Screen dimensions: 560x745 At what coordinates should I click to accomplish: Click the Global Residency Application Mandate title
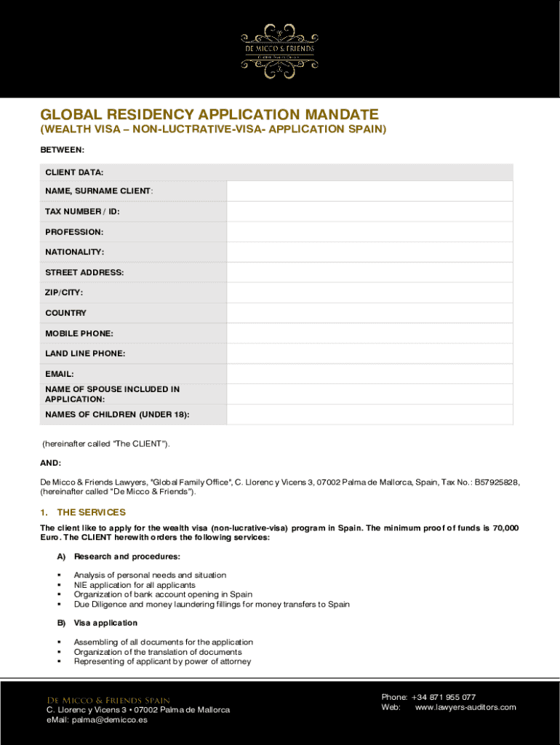209,115
